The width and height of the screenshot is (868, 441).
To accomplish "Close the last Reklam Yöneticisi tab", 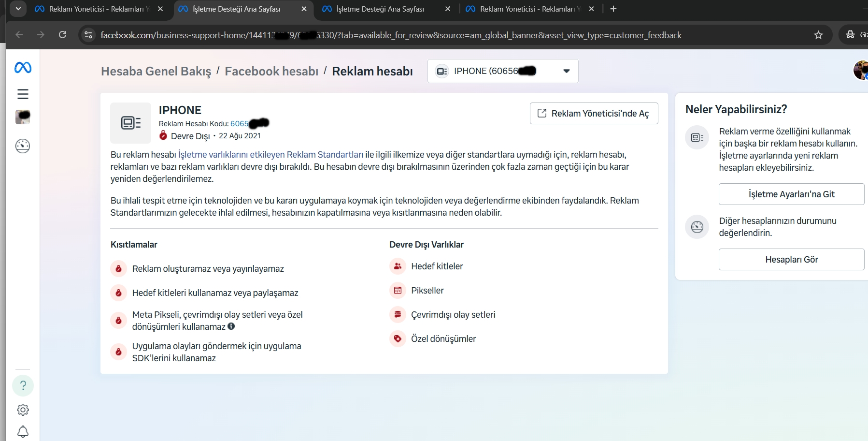I will tap(591, 9).
